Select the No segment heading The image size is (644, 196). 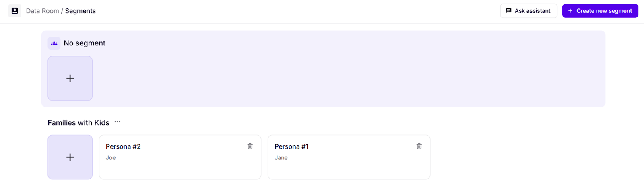click(x=85, y=43)
